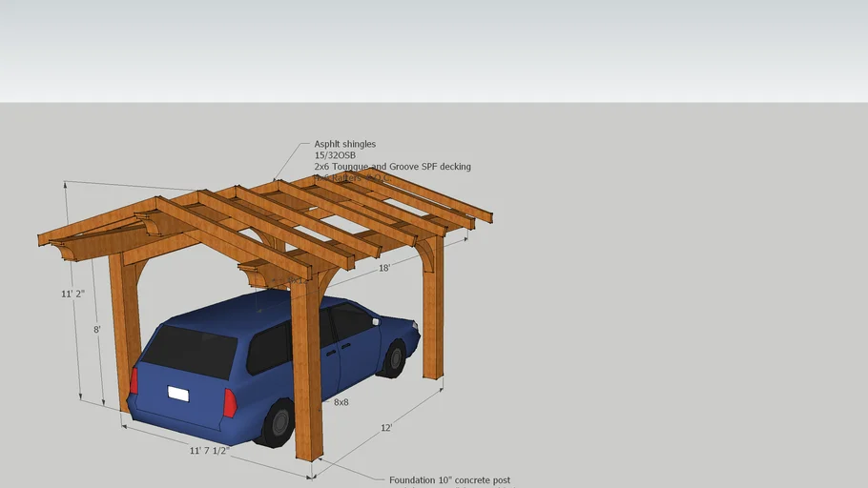Viewport: 868px width, 488px height.
Task: Click the car's right tail light
Action: (x=230, y=402)
